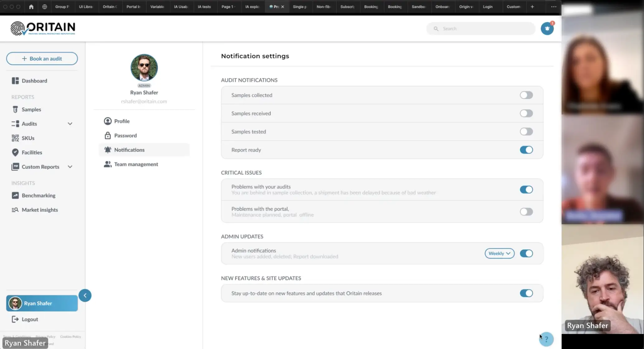The height and width of the screenshot is (349, 644).
Task: Click the notification bell icon
Action: click(547, 28)
